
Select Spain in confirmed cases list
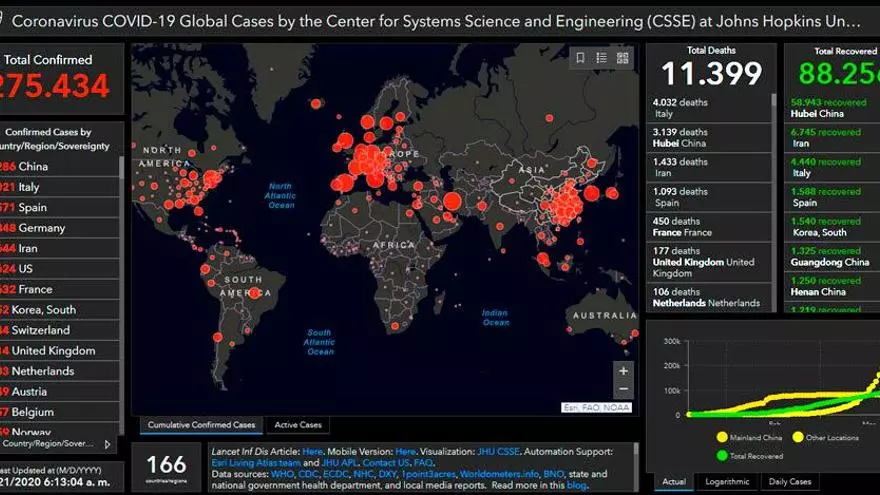point(32,207)
